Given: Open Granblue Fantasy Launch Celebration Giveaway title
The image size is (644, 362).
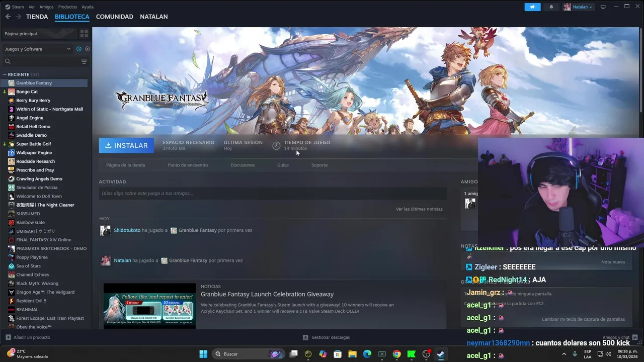Looking at the screenshot, I should pyautogui.click(x=267, y=294).
